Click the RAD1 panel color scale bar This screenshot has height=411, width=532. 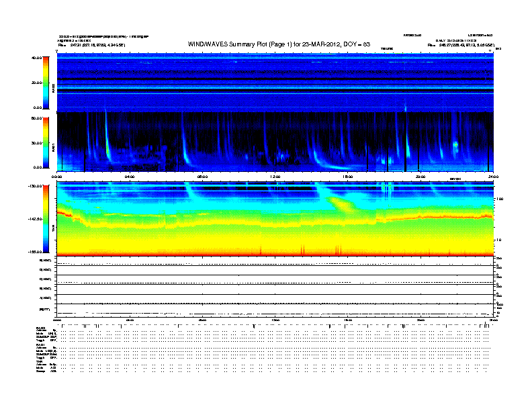pos(46,142)
